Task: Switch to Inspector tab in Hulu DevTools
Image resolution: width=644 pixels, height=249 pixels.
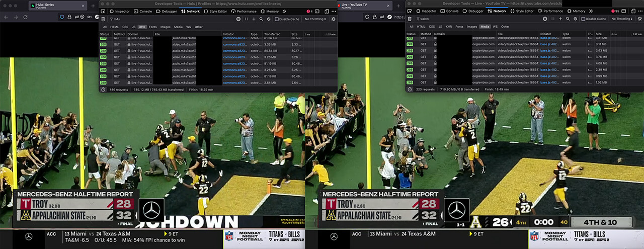Action: click(x=119, y=11)
